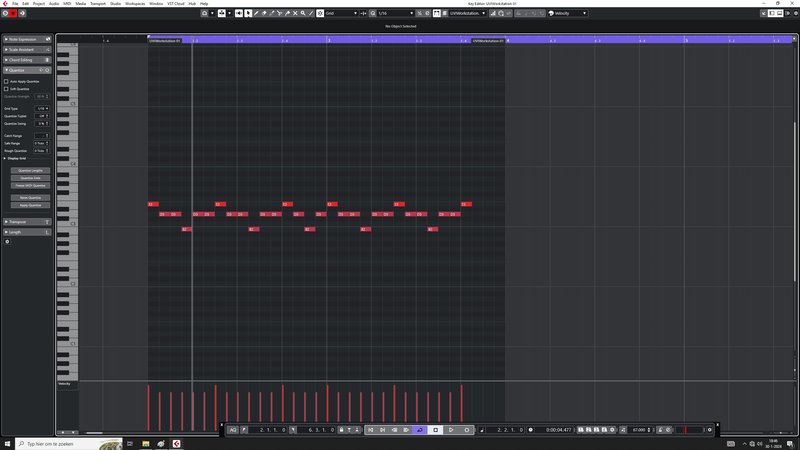Select the Zoom magnifier tool
This screenshot has height=450, width=800.
click(303, 13)
